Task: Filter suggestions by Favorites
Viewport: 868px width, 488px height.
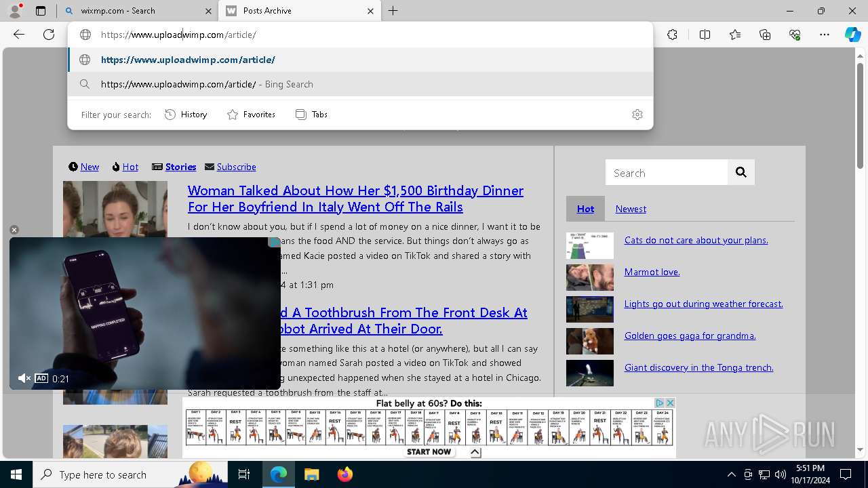Action: (251, 115)
